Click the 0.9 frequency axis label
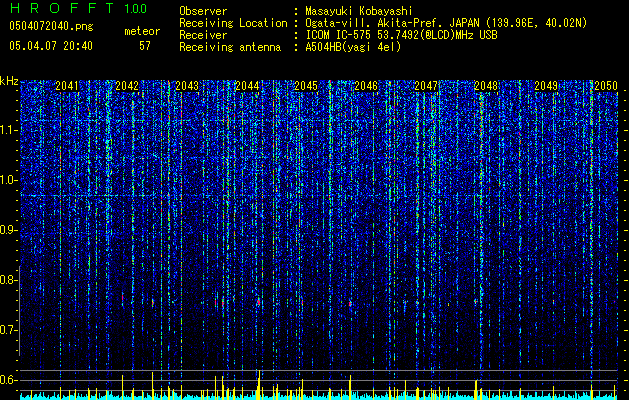This screenshot has height=400, width=629. (x=7, y=230)
